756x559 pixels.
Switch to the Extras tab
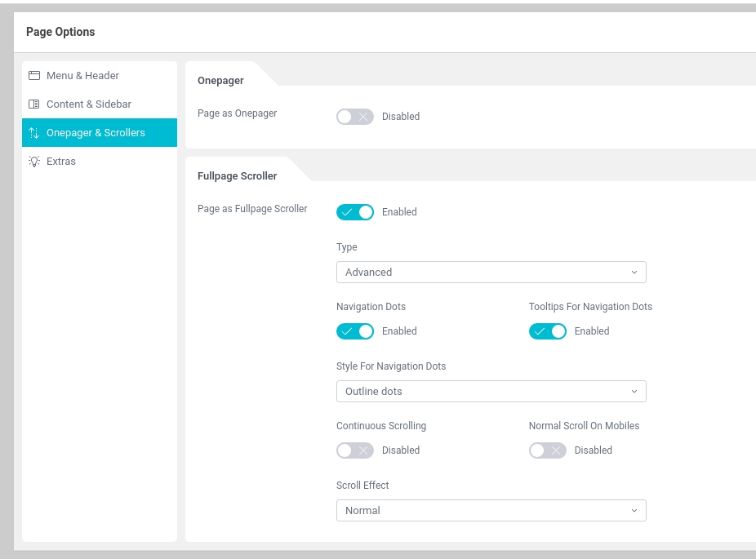point(61,162)
